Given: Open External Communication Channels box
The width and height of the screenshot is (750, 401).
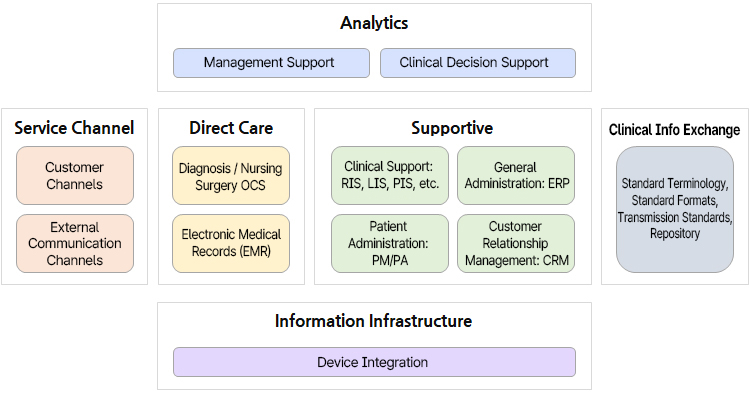Looking at the screenshot, I should coord(75,244).
